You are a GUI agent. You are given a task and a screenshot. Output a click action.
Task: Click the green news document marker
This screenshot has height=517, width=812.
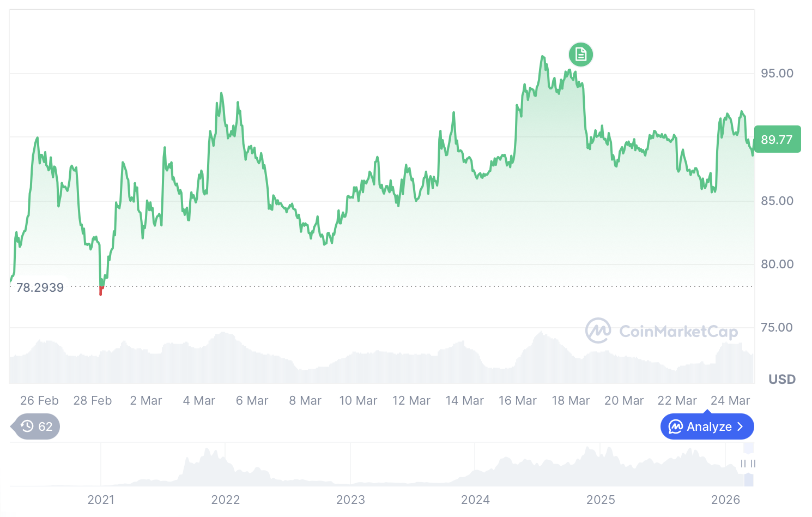[580, 55]
